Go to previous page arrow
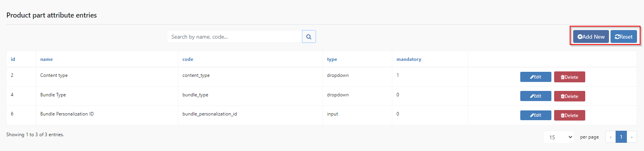The image size is (644, 151). [611, 137]
